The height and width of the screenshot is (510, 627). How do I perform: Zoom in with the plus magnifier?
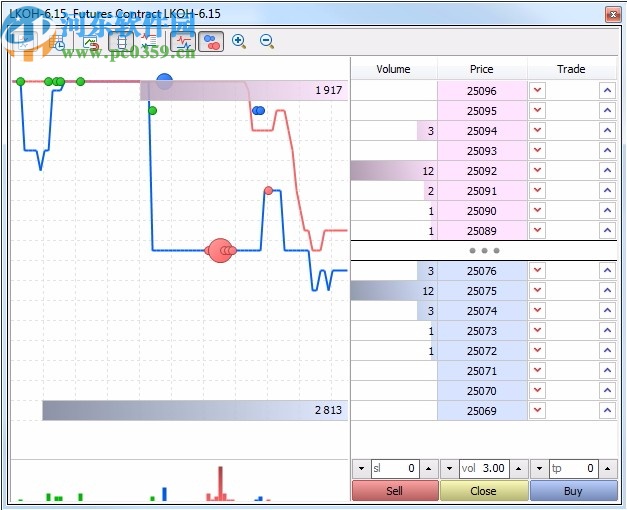click(239, 41)
